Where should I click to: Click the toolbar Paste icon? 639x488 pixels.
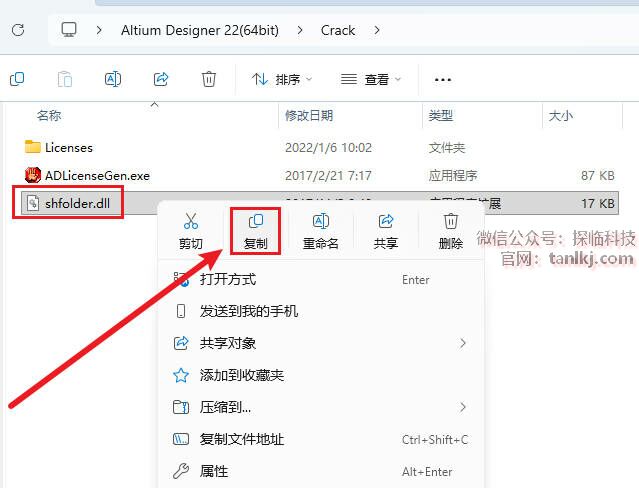click(x=65, y=79)
